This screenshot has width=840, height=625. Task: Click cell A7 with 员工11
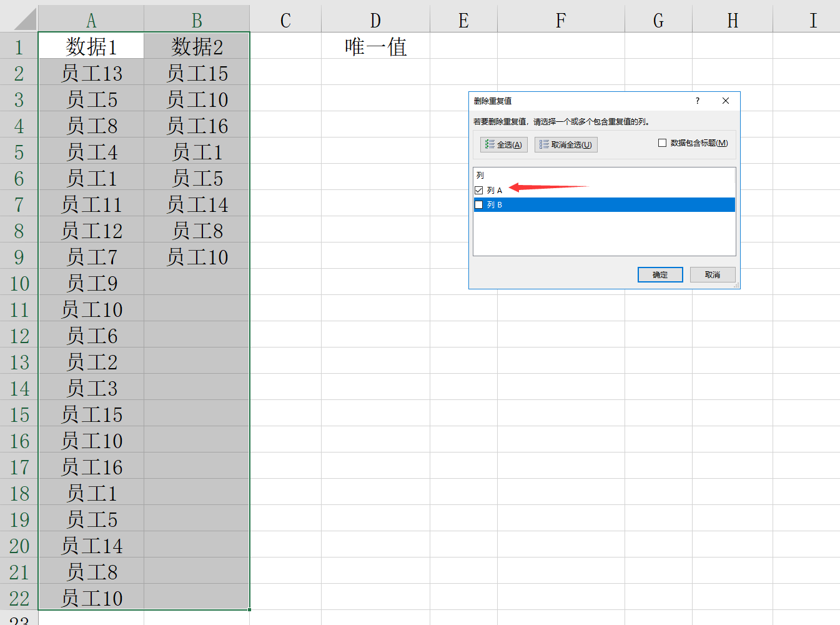(91, 204)
